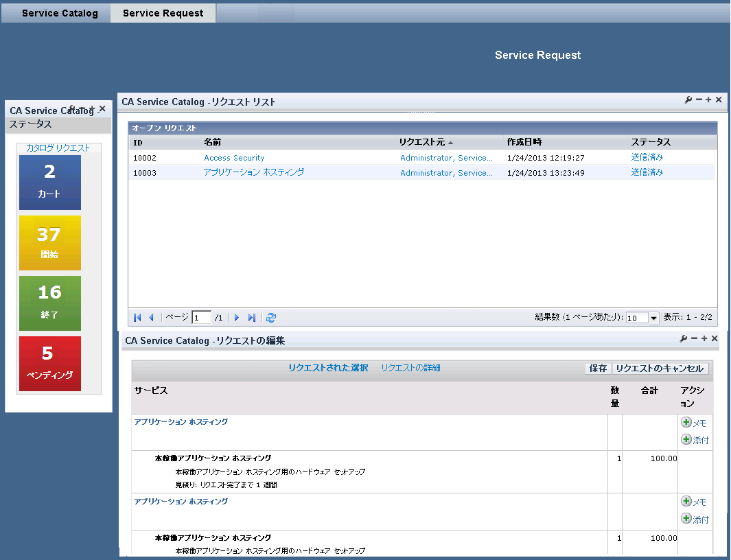This screenshot has height=560, width=731.
Task: Add a メモ to the first アプリケーション ホスティング item
Action: [695, 423]
